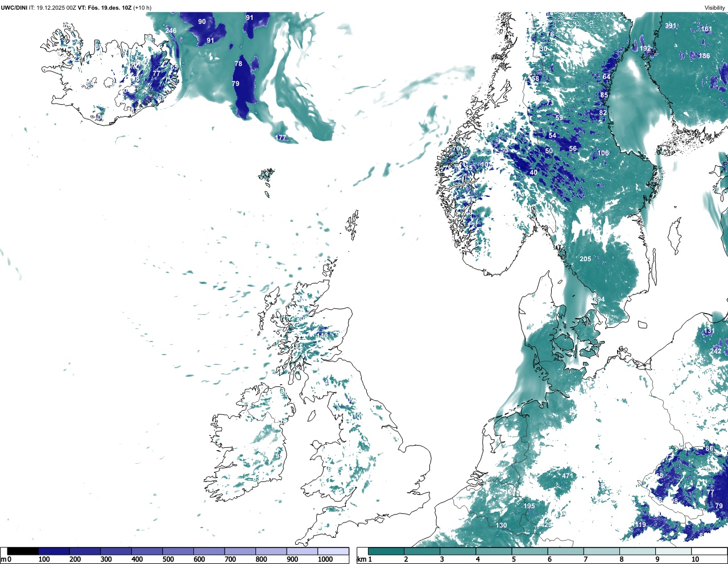This screenshot has height=564, width=728.
Task: Click the '192' visibility value near the Gulf of Bothnia
Action: (645, 49)
